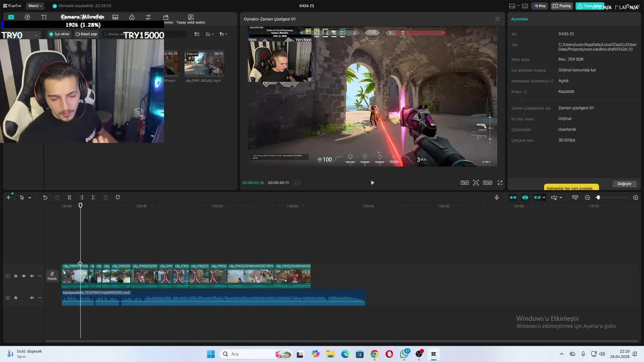Click the İçe aktar import button
The height and width of the screenshot is (362, 644).
click(x=59, y=34)
